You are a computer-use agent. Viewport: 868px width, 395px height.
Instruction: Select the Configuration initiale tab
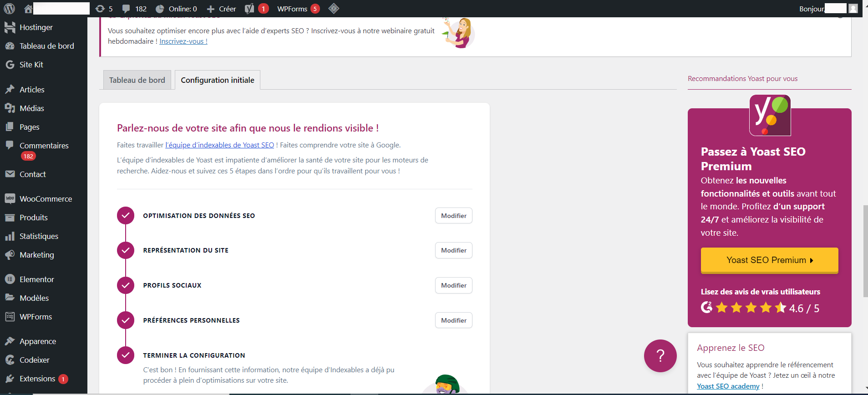pos(218,80)
